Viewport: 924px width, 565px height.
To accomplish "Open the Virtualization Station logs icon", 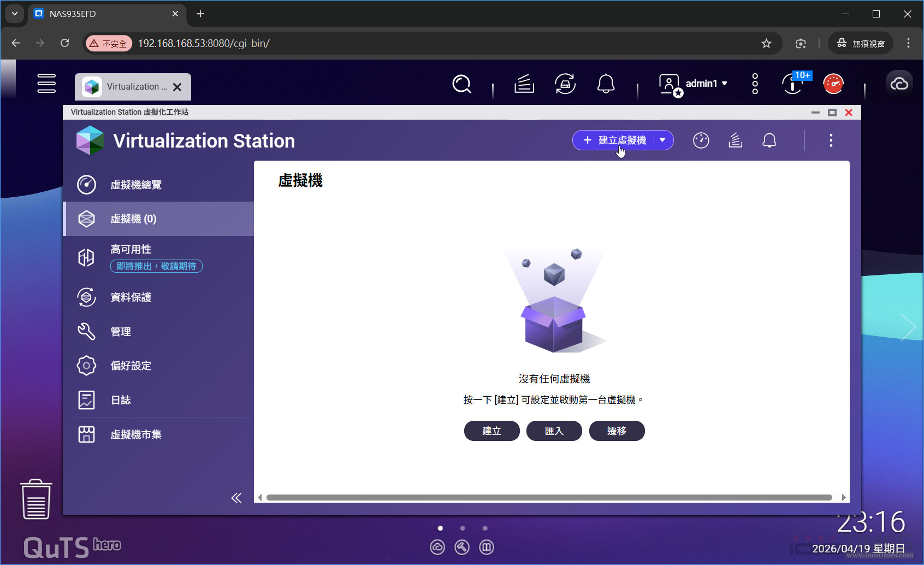I will point(735,140).
